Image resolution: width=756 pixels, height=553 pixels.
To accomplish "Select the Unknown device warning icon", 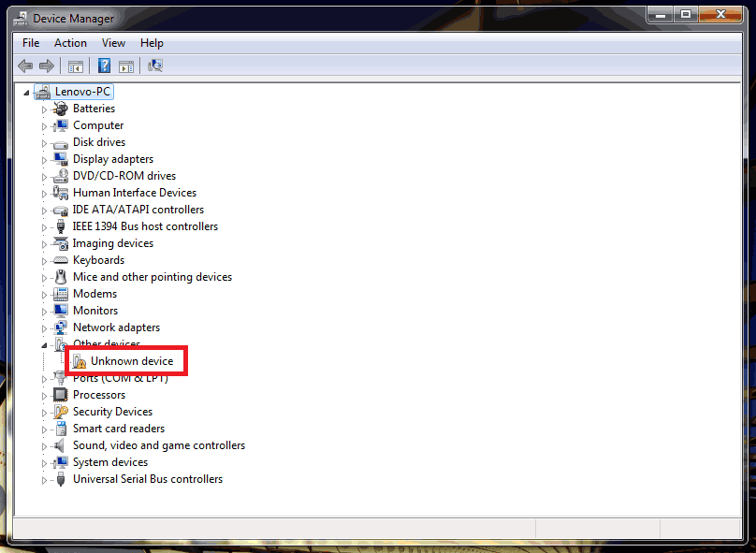I will 80,362.
